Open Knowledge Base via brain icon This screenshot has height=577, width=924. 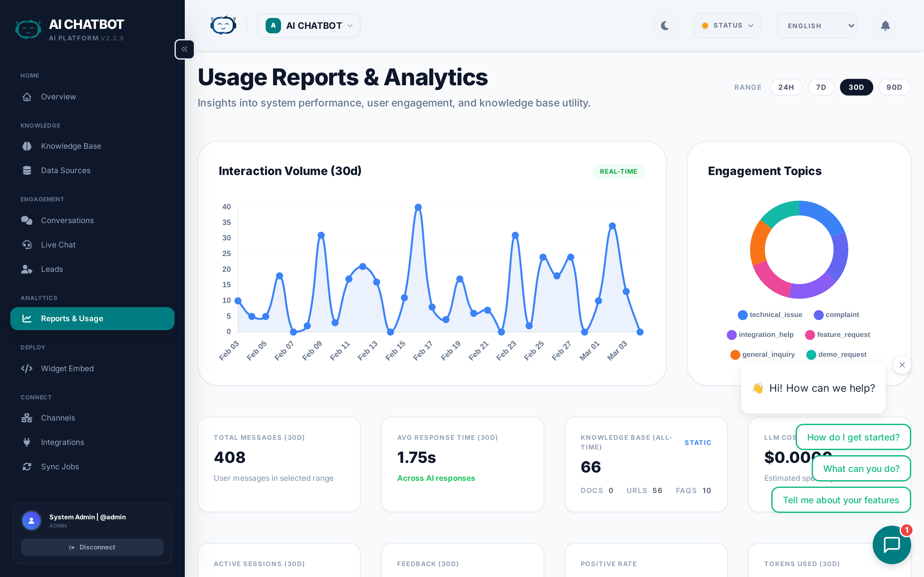pyautogui.click(x=27, y=146)
